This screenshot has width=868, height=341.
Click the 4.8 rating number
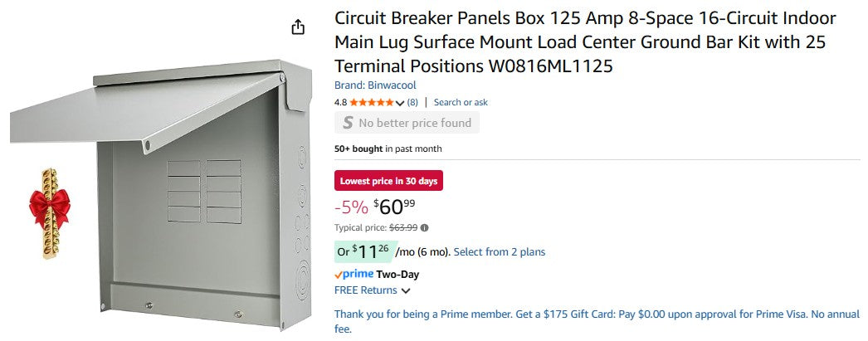[x=340, y=102]
